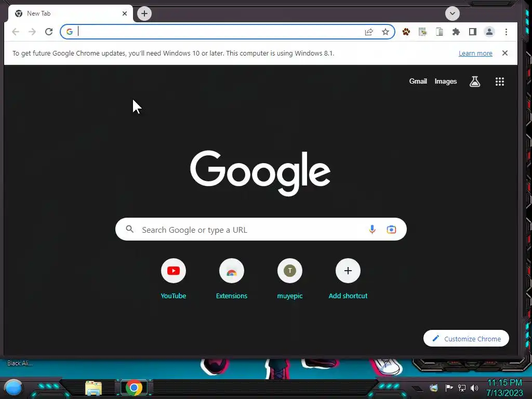
Task: Select the New Tab tab
Action: (70, 14)
